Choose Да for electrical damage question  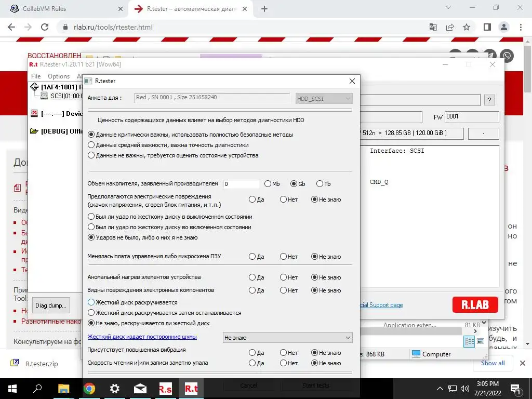click(252, 199)
